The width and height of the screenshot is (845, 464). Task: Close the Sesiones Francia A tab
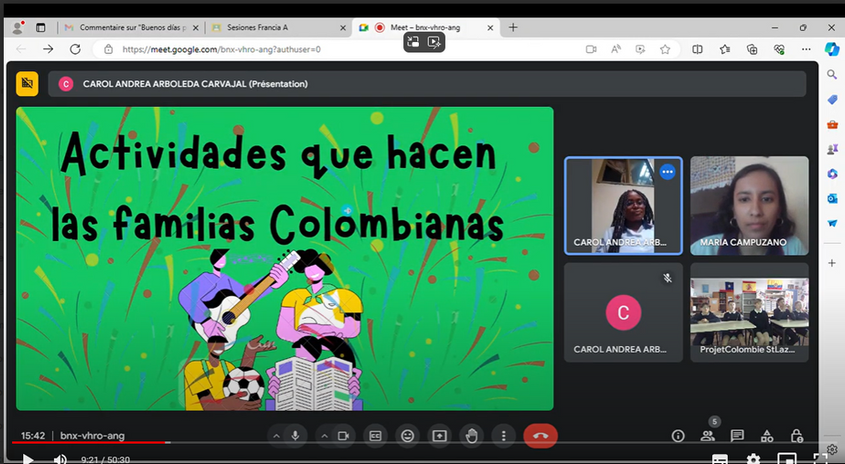click(x=343, y=28)
